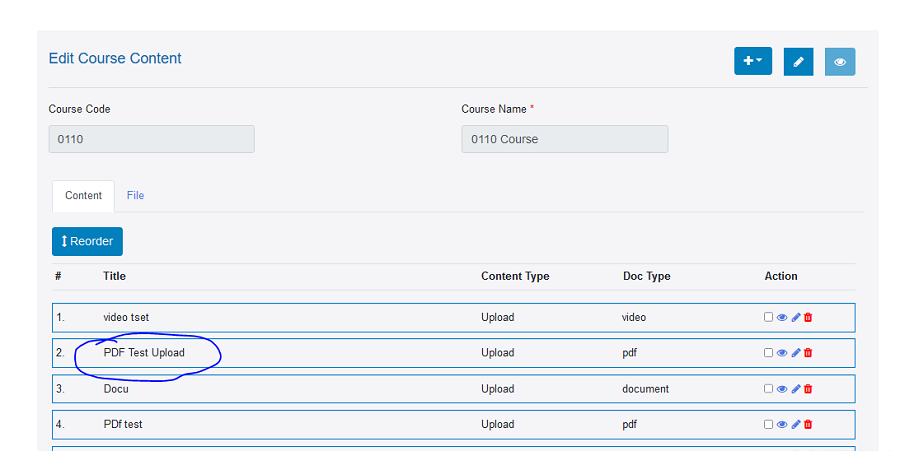The width and height of the screenshot is (900, 451).
Task: Click the Course Name input field
Action: [x=565, y=139]
